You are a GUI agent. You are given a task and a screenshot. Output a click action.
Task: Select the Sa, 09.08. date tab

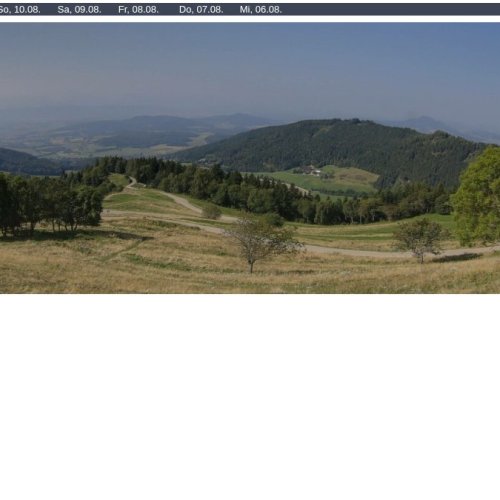[79, 10]
